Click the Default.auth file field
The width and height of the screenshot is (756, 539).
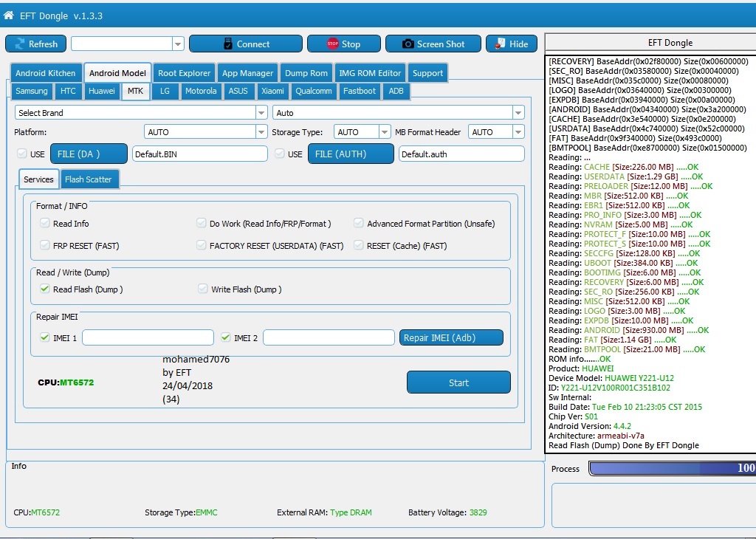point(461,154)
